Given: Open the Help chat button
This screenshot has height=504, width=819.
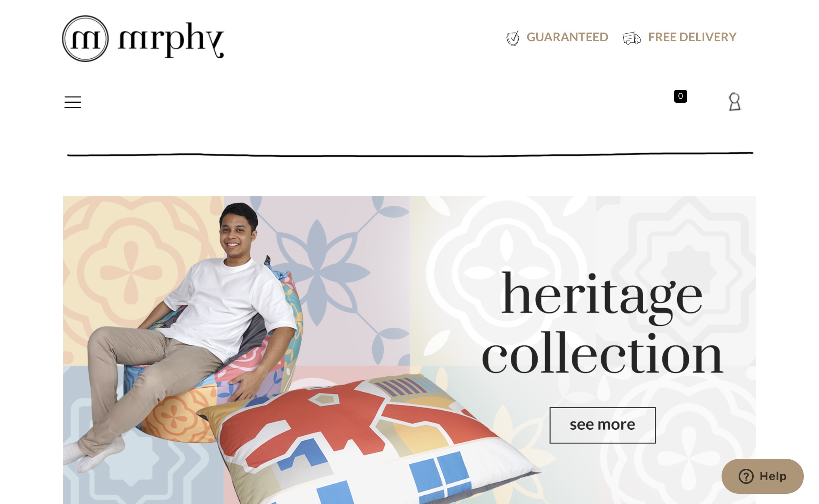Looking at the screenshot, I should 763,476.
